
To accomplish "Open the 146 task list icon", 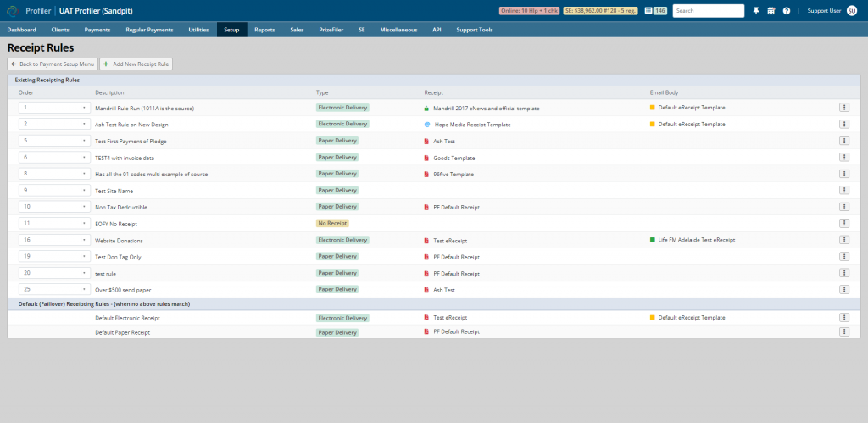I will (x=656, y=10).
